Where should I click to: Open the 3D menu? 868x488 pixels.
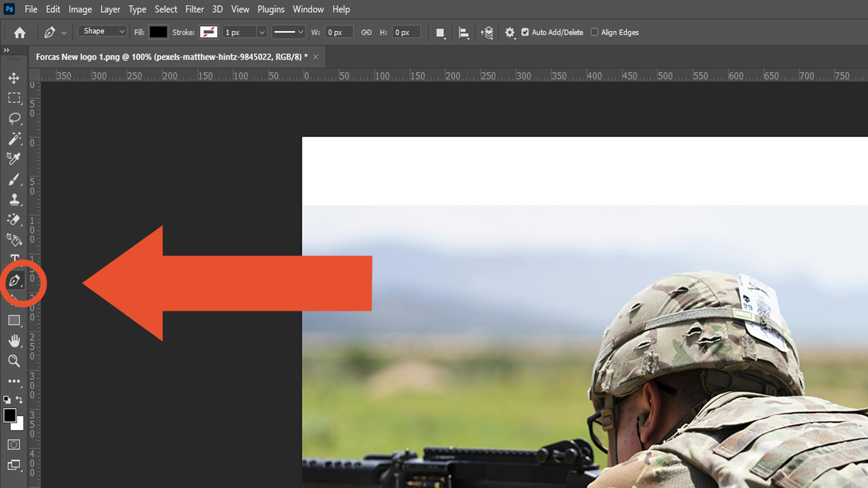click(x=217, y=10)
